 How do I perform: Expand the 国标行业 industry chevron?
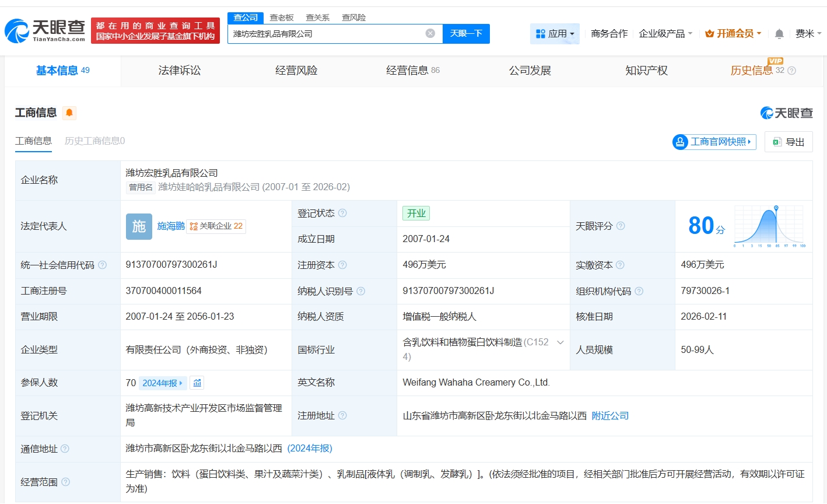[x=560, y=342]
